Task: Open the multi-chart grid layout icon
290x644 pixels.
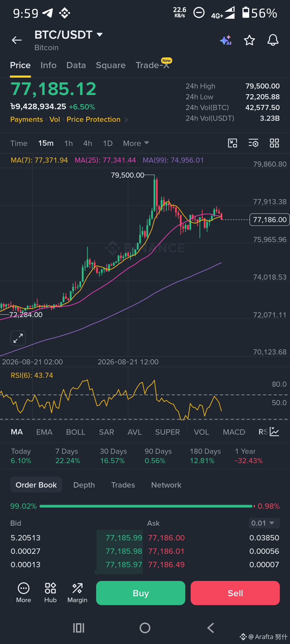Action: click(x=274, y=143)
